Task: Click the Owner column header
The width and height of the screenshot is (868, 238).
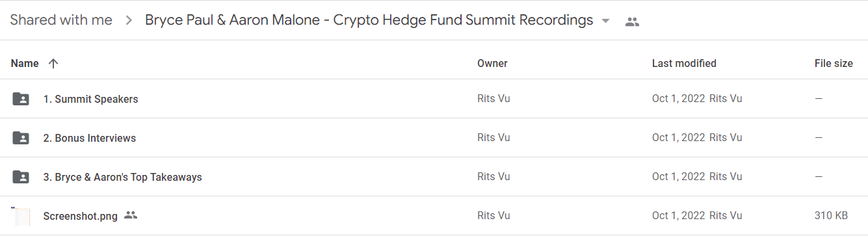Action: point(492,64)
